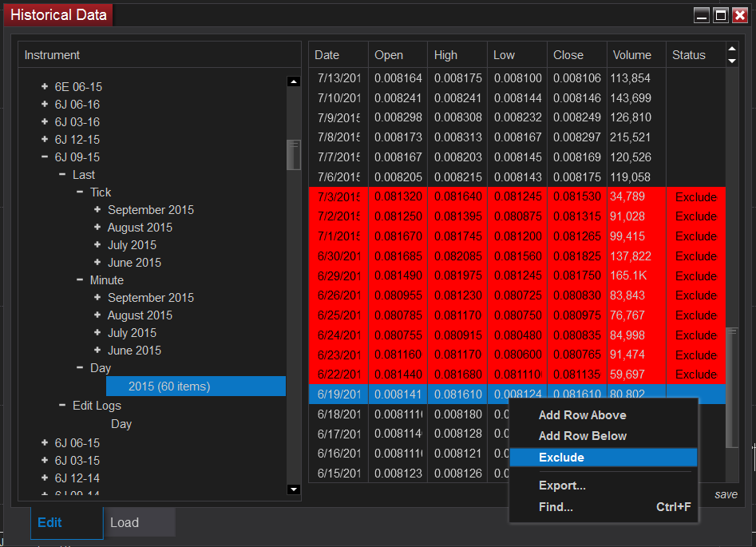756x547 pixels.
Task: Collapse the Last node under 6J 09-15
Action: (x=62, y=174)
